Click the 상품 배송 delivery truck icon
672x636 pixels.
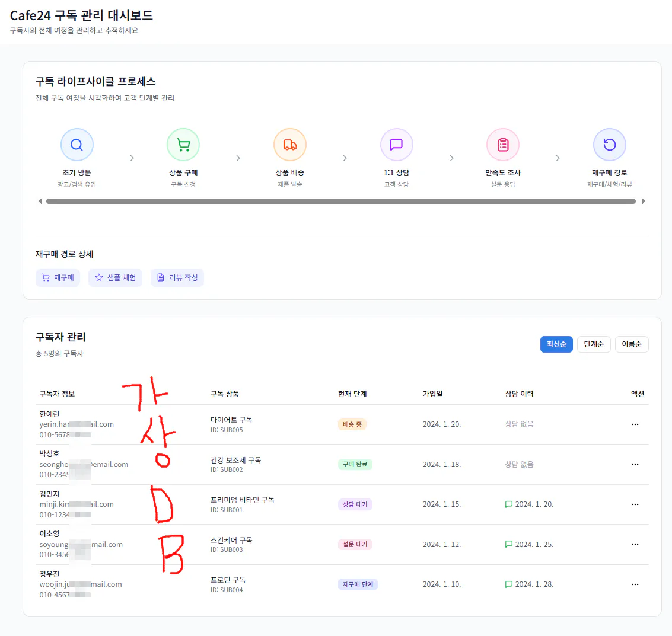point(289,144)
